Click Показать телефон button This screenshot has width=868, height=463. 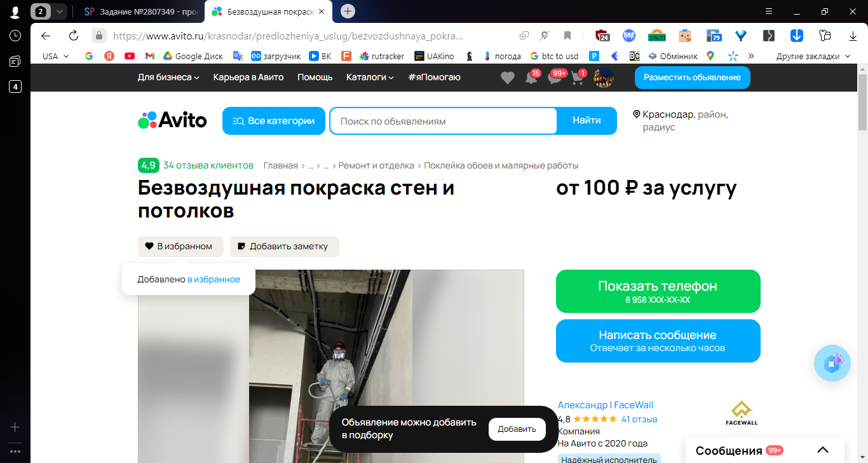click(x=658, y=291)
